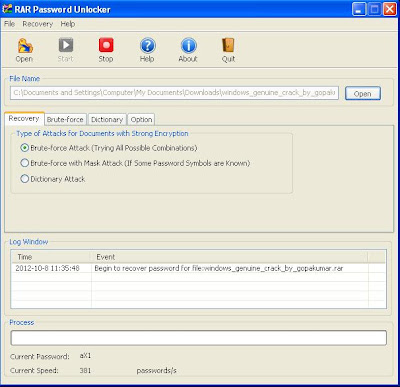Click the File Name path field

pyautogui.click(x=174, y=93)
